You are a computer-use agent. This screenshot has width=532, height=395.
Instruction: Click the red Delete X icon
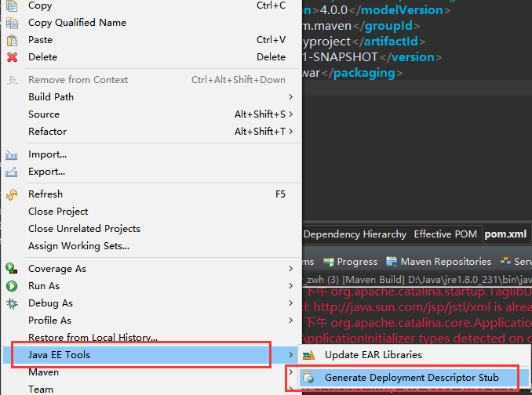click(x=12, y=57)
